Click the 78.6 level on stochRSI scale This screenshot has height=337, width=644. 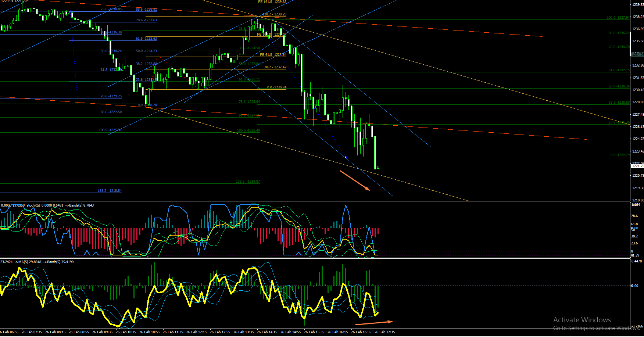click(x=634, y=216)
